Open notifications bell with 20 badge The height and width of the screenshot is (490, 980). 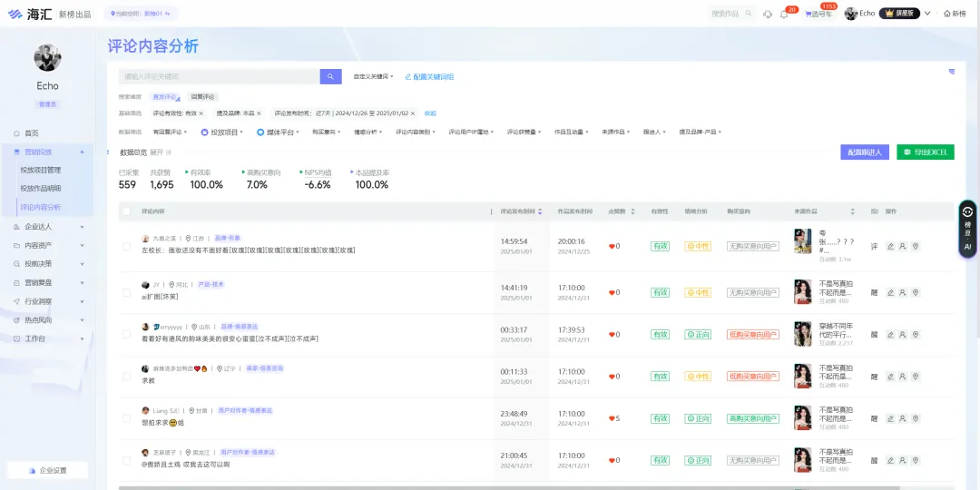click(x=784, y=14)
